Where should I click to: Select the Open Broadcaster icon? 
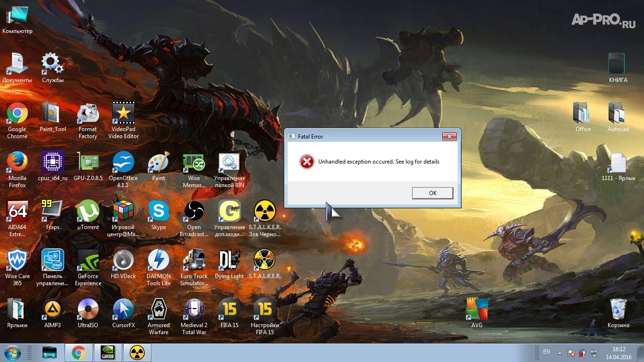pos(194,219)
